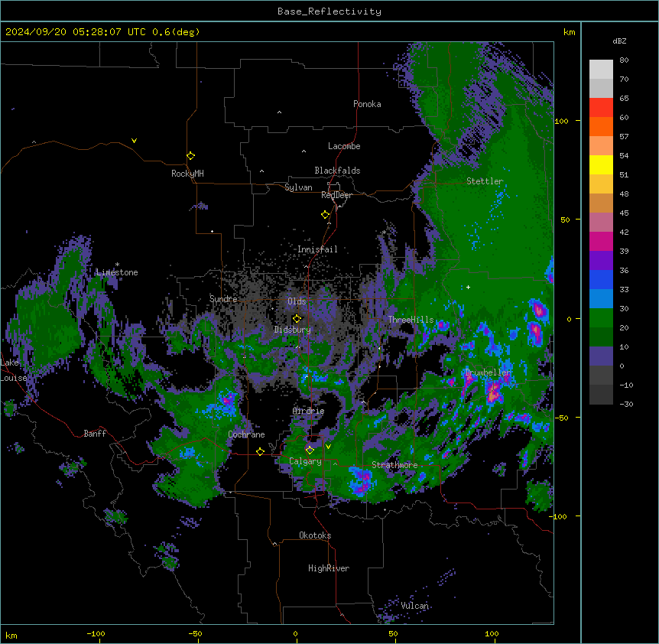659x644 pixels.
Task: Click the intense storm cell near Drumheller
Action: [494, 393]
